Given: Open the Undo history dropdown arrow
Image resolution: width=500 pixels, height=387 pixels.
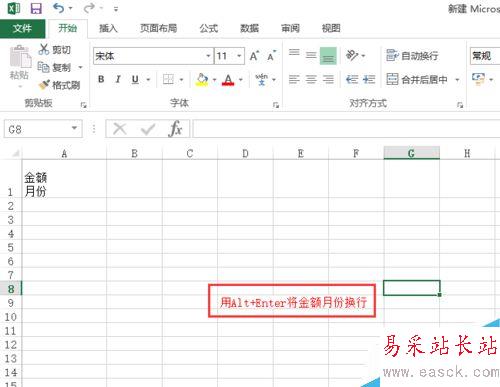Looking at the screenshot, I should (x=70, y=9).
